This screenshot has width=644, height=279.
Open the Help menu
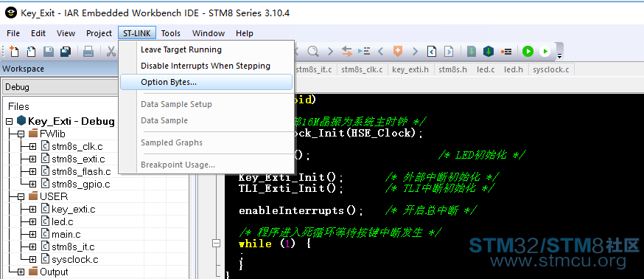245,33
